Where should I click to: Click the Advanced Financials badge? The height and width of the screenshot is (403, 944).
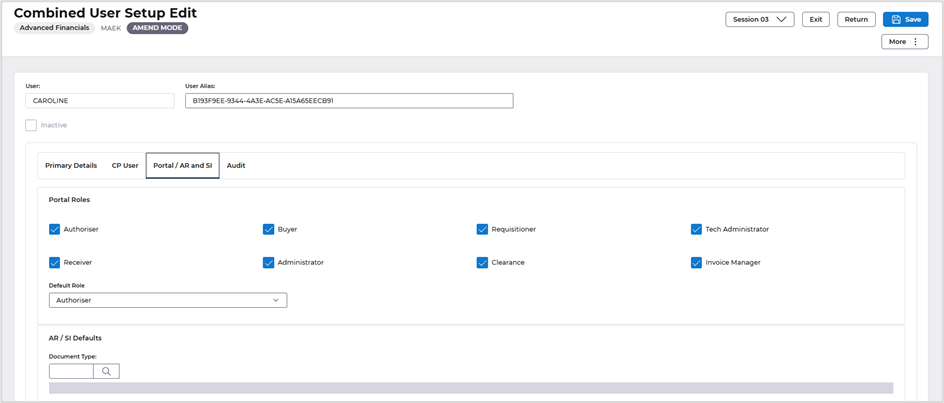click(54, 28)
